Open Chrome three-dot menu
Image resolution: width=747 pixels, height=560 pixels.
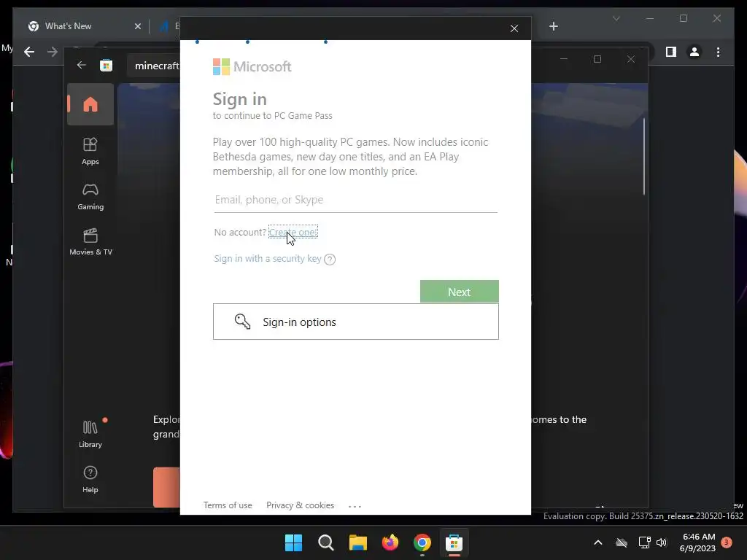tap(718, 52)
